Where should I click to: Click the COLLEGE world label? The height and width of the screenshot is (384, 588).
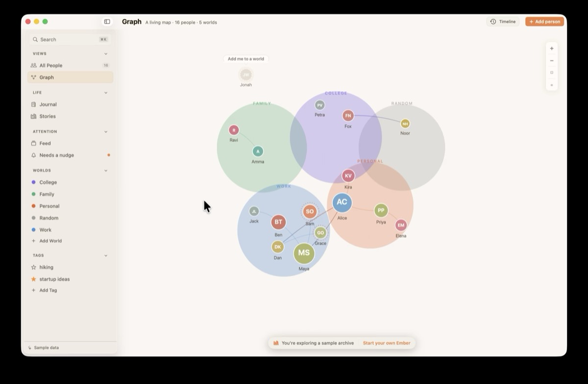(336, 93)
